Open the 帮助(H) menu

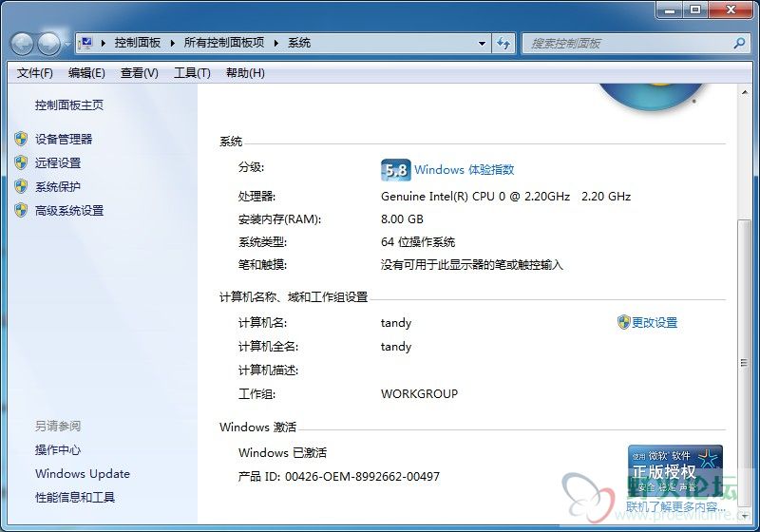(x=246, y=73)
